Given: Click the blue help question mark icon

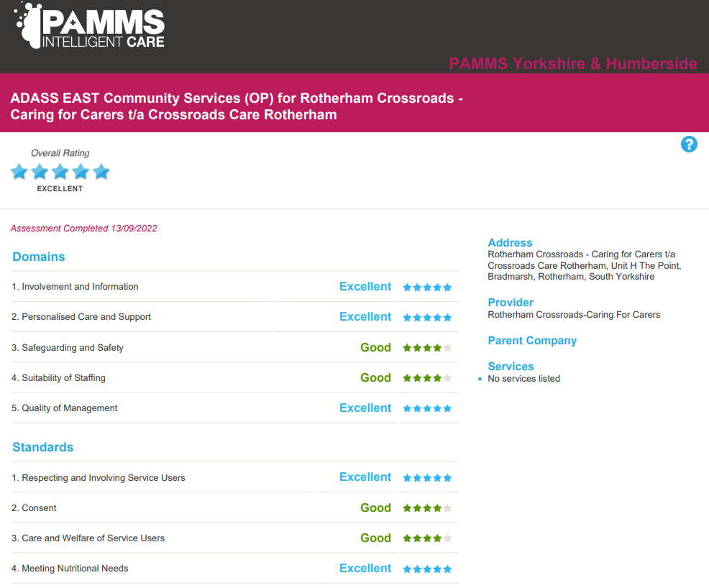Looking at the screenshot, I should point(689,144).
